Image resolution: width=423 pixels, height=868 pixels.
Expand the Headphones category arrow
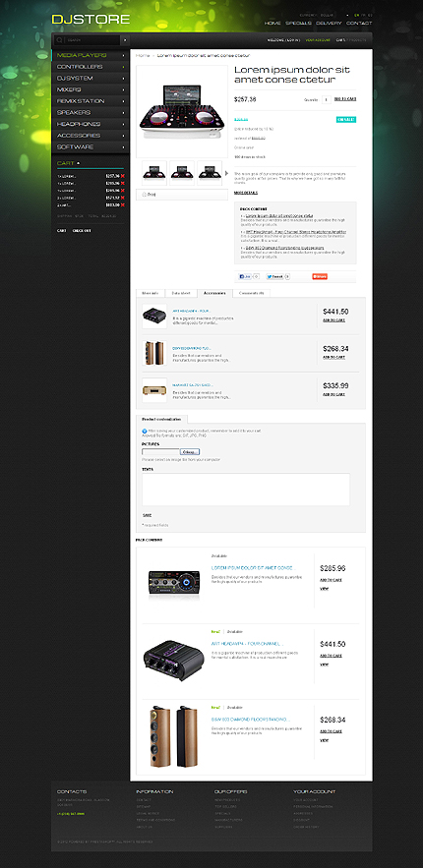[x=123, y=124]
